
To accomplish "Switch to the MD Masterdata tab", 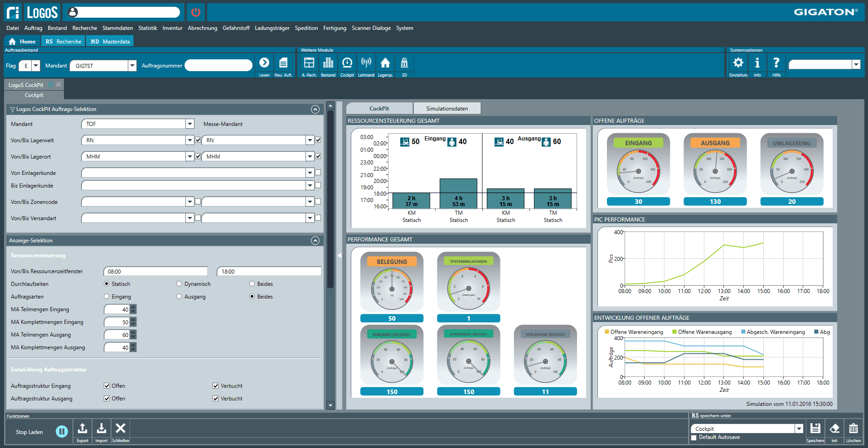I will click(x=110, y=41).
